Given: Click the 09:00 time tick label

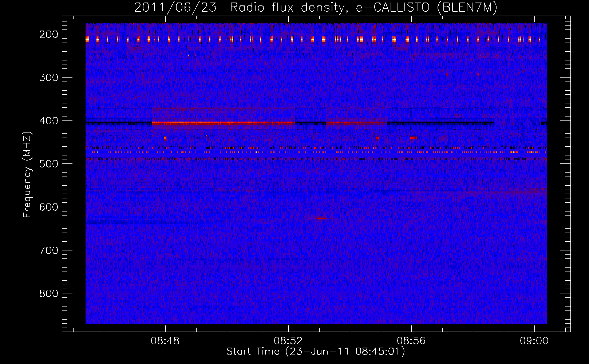Looking at the screenshot, I should tap(534, 341).
